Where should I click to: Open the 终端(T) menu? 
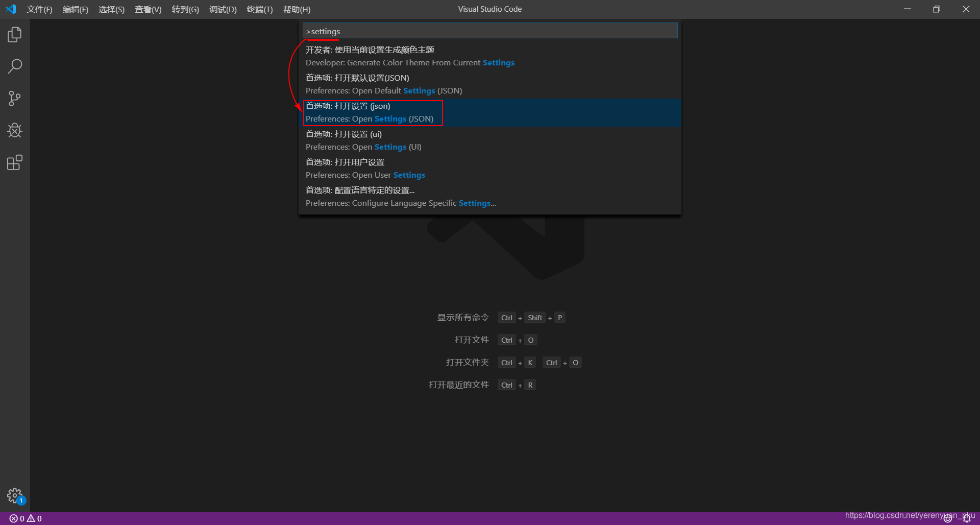click(x=260, y=9)
